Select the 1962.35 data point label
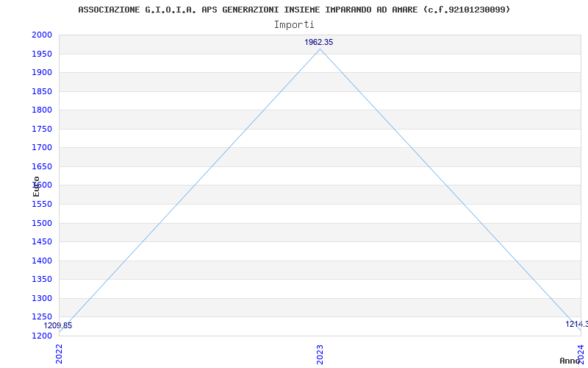The height and width of the screenshot is (368, 588). point(318,42)
